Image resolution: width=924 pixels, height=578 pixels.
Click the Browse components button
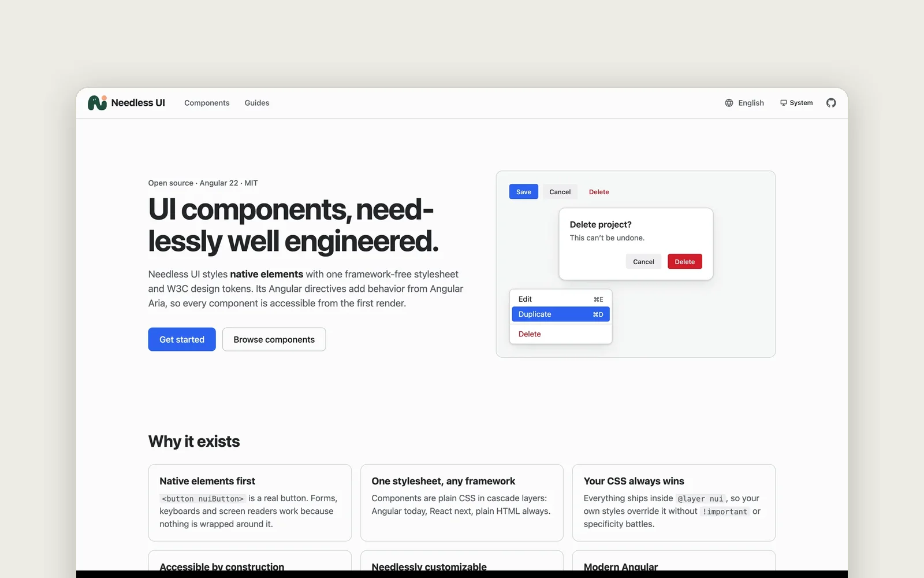click(274, 339)
